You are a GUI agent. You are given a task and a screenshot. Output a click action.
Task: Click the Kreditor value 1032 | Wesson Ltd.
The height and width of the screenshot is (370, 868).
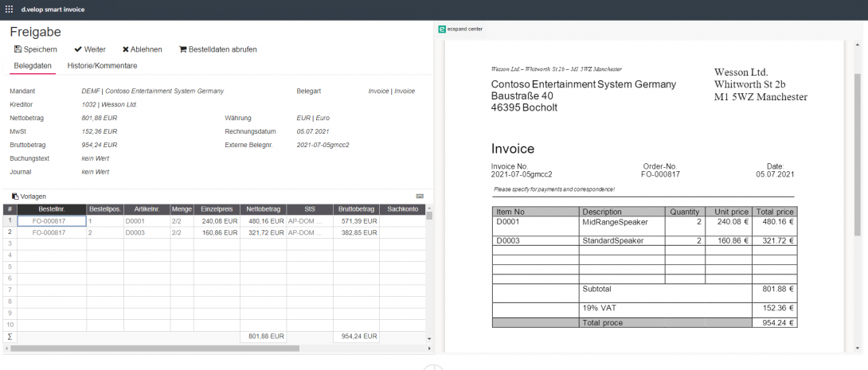pyautogui.click(x=109, y=104)
